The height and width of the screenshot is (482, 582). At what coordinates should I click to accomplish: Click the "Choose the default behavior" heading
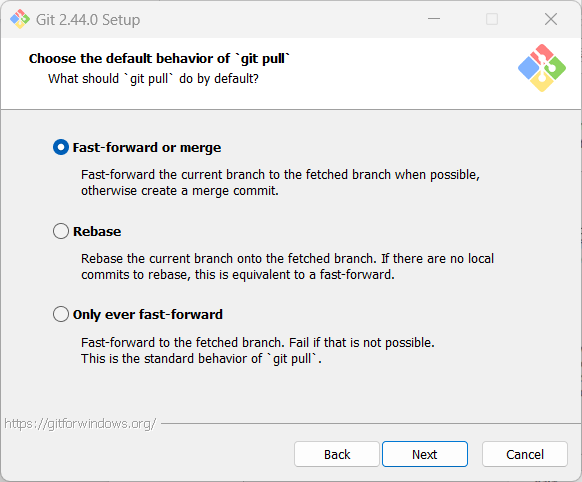159,59
